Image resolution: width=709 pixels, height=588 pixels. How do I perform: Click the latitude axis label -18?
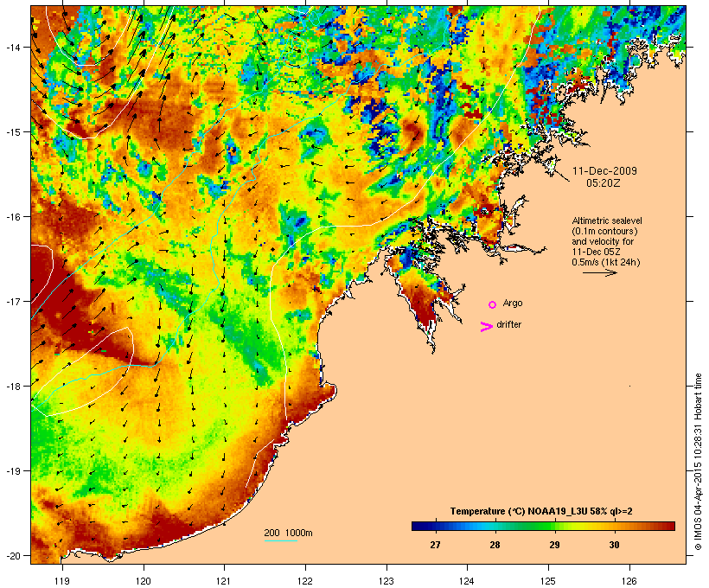tap(12, 386)
